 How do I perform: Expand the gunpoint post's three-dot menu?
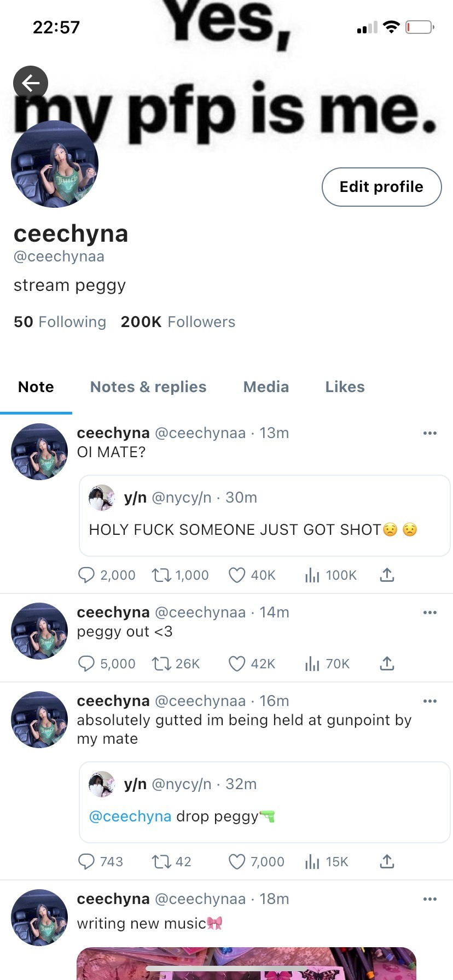tap(430, 701)
